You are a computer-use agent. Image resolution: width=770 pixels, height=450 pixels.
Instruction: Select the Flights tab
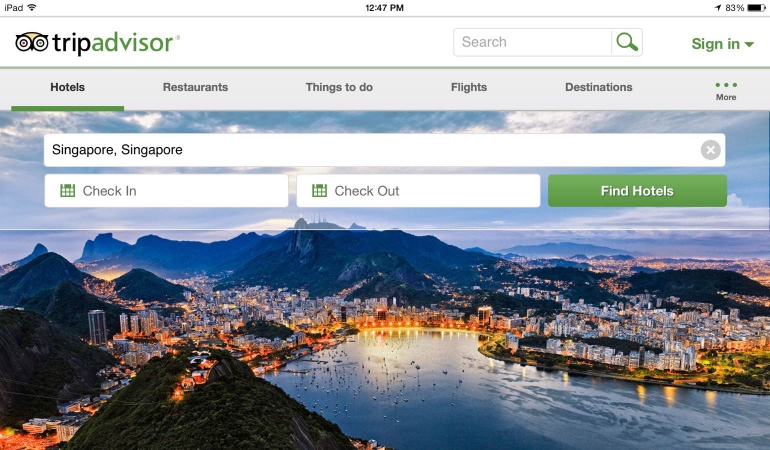(469, 87)
